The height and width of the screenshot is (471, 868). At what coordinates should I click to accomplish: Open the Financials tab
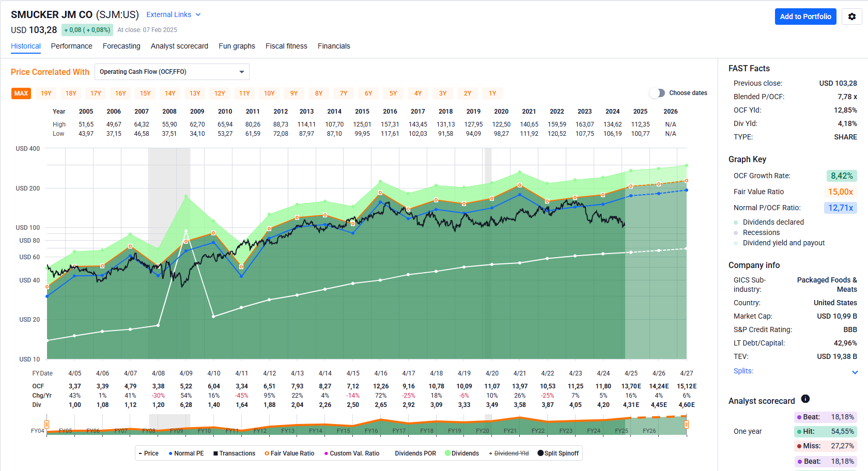pos(334,46)
